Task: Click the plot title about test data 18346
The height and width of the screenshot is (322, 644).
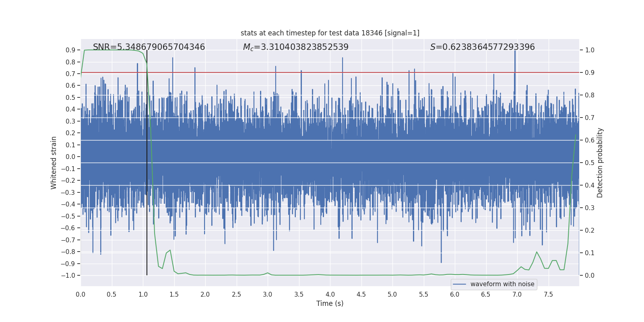Action: [x=330, y=33]
